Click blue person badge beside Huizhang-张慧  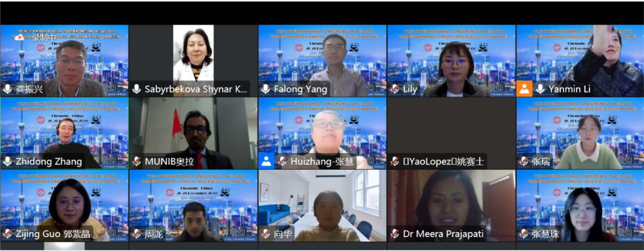[x=266, y=161]
